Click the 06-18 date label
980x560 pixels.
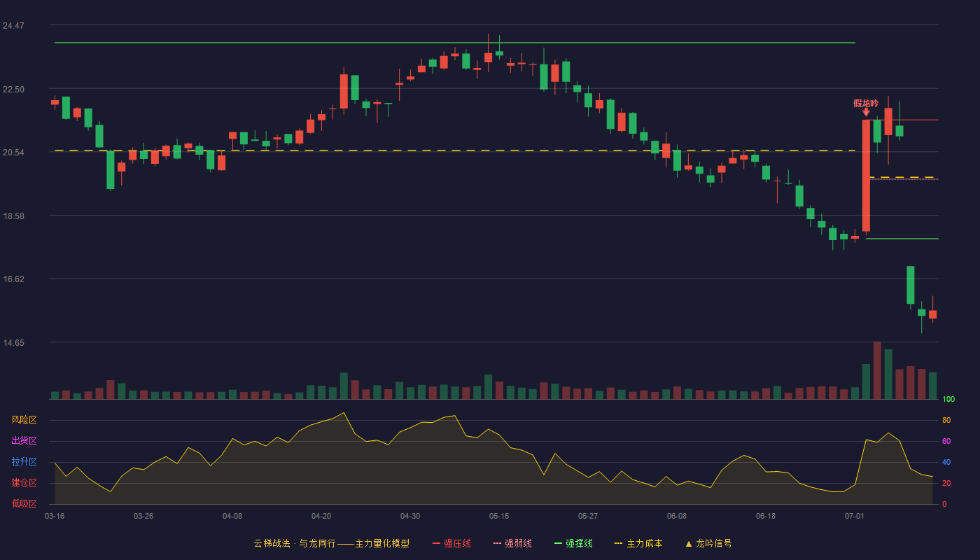pyautogui.click(x=766, y=516)
